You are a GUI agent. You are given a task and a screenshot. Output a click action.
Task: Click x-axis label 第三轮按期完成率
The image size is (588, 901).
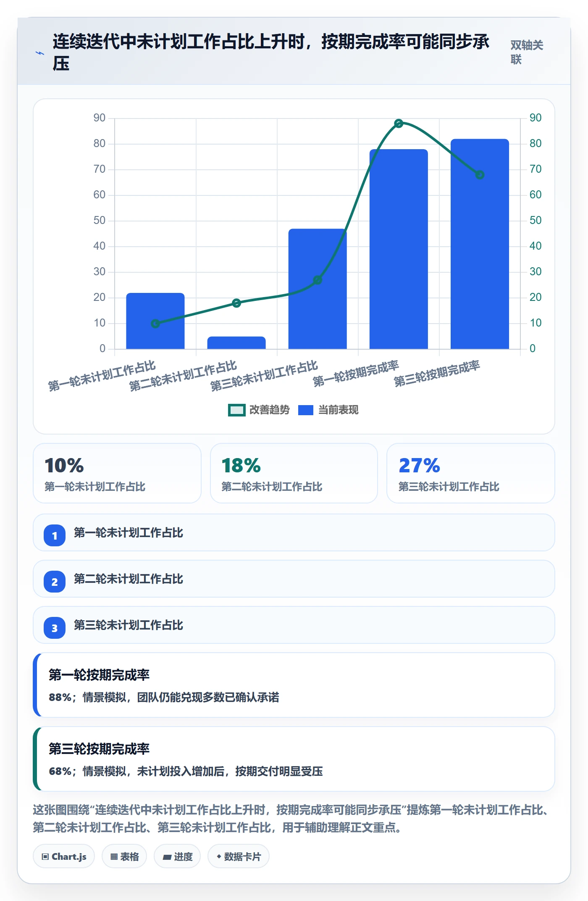[x=437, y=374]
